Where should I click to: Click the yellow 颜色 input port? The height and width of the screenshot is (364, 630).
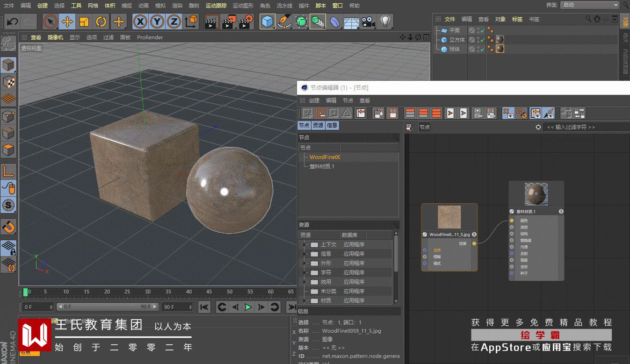[x=512, y=221]
